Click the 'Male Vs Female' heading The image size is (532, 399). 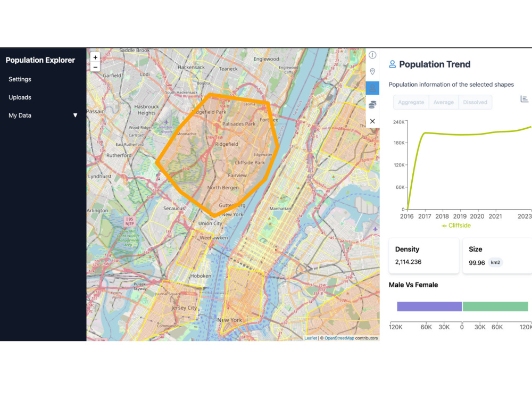[x=413, y=285]
